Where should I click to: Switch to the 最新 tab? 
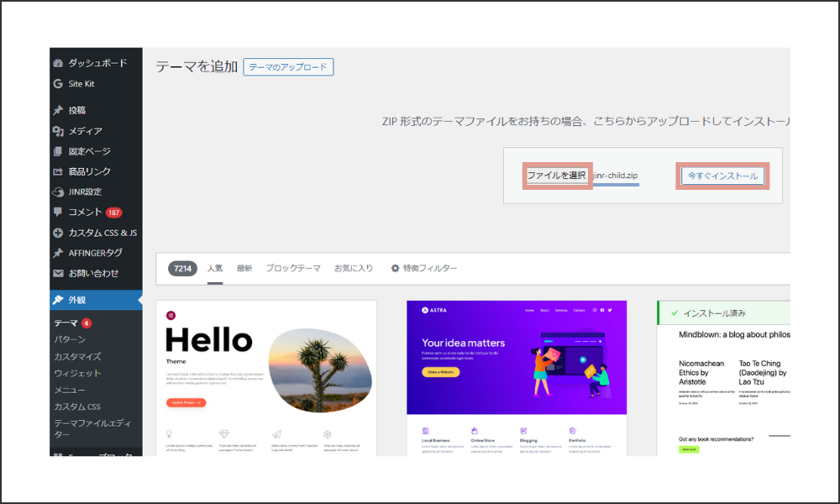coord(244,268)
